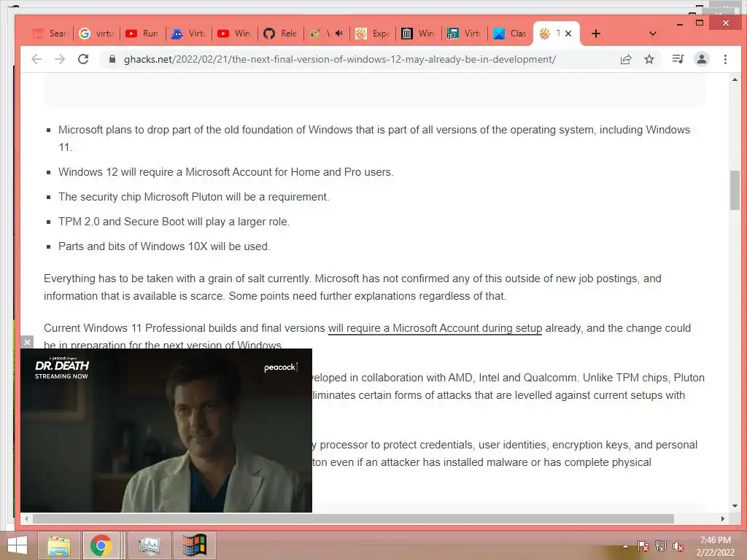Close the active ghacks tab
The width and height of the screenshot is (747, 560).
[x=568, y=34]
